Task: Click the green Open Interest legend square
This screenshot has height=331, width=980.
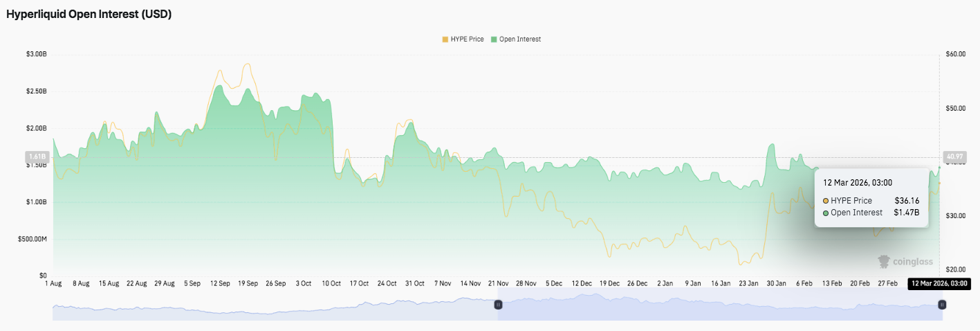Action: 494,39
